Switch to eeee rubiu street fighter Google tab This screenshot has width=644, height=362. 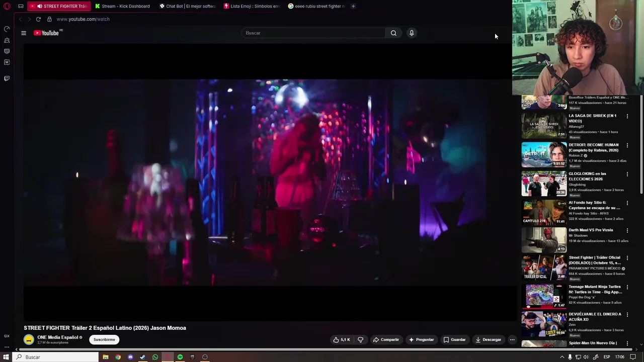[x=317, y=6]
